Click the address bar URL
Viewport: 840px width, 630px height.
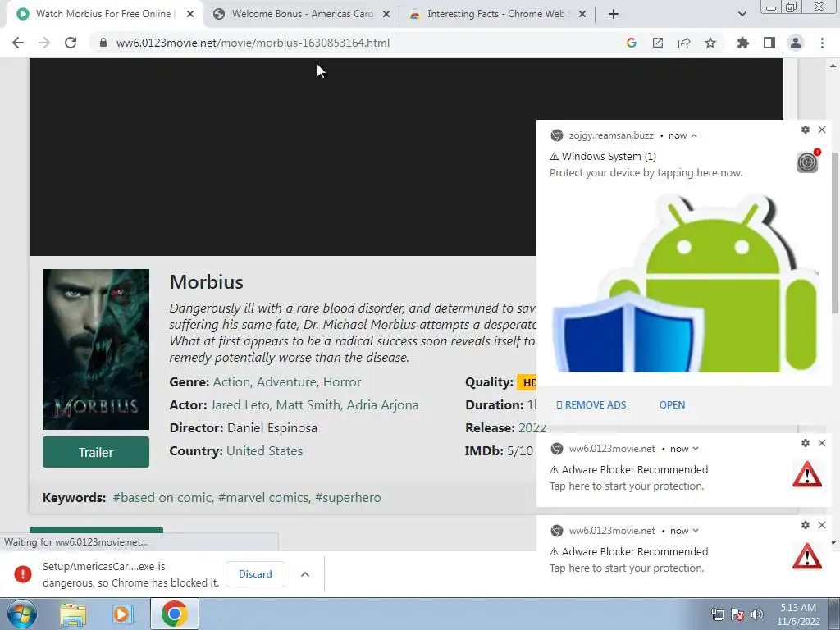253,43
